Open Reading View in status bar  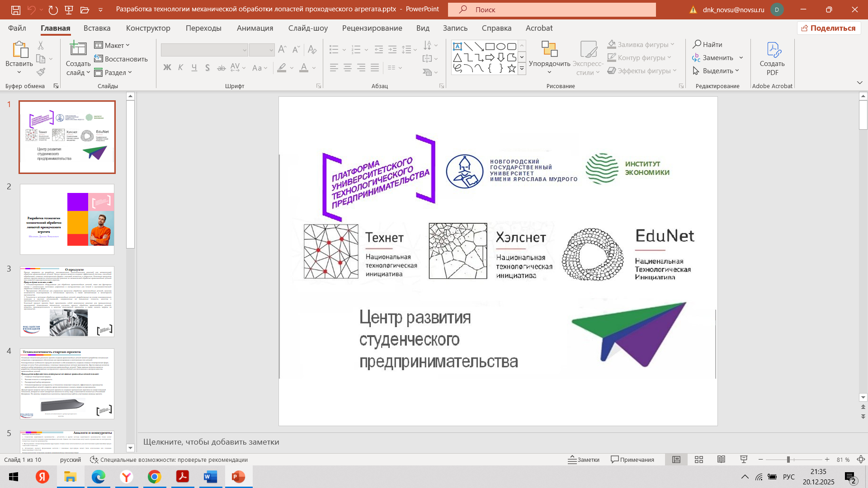click(x=722, y=460)
